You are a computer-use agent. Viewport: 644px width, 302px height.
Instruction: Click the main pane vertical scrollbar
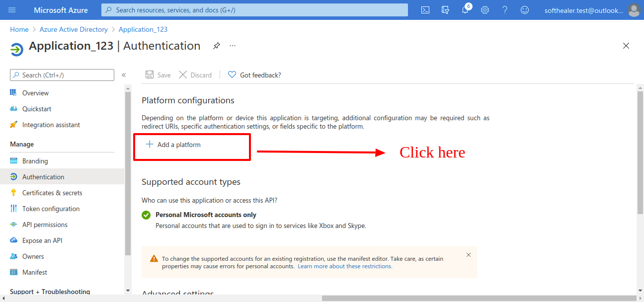pos(640,153)
